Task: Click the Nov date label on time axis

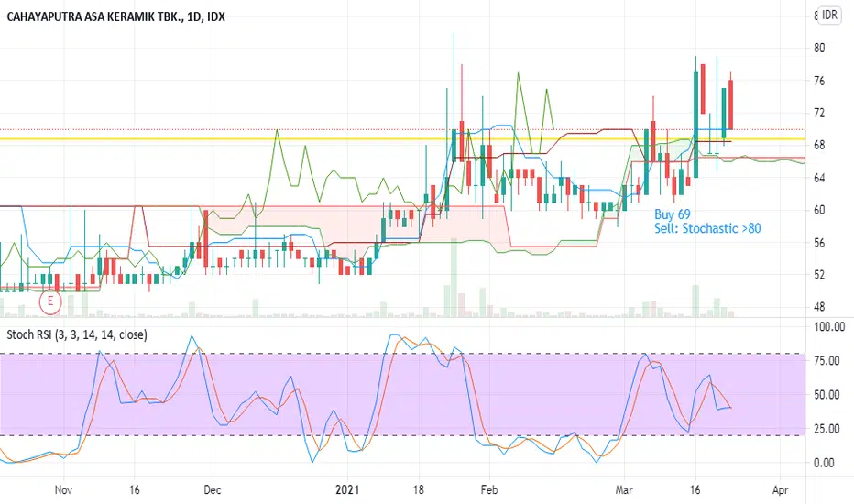Action: coord(63,490)
